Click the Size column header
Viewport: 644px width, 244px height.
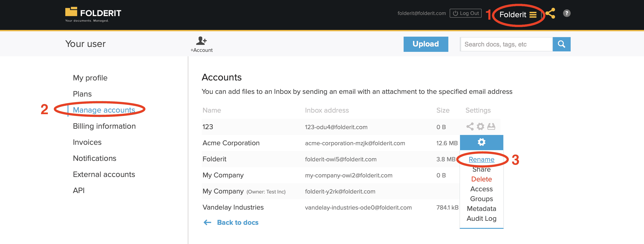tap(443, 110)
